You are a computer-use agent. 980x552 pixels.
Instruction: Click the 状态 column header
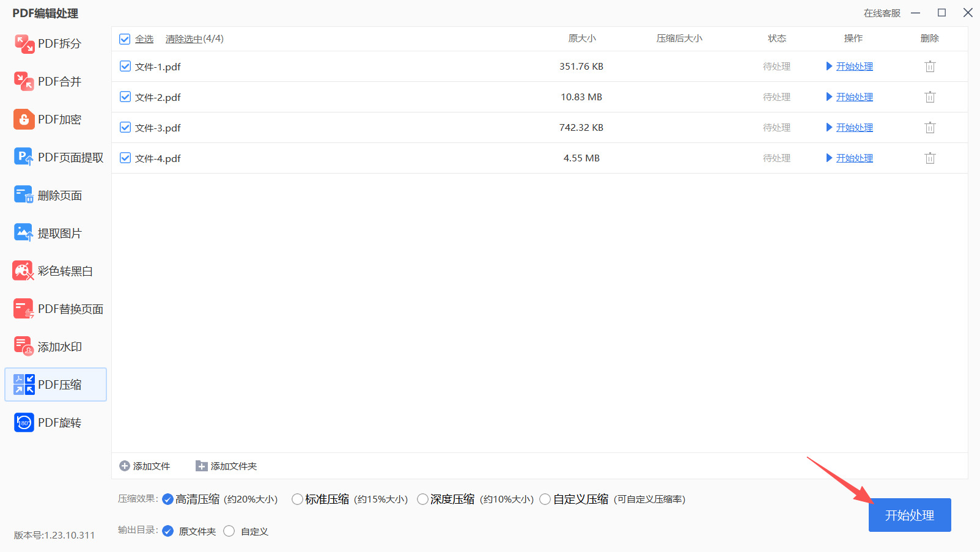click(x=777, y=39)
